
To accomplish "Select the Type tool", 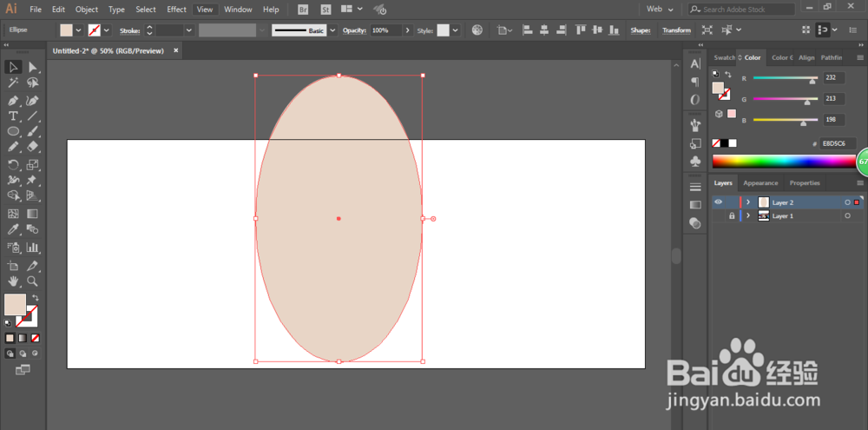I will tap(13, 116).
